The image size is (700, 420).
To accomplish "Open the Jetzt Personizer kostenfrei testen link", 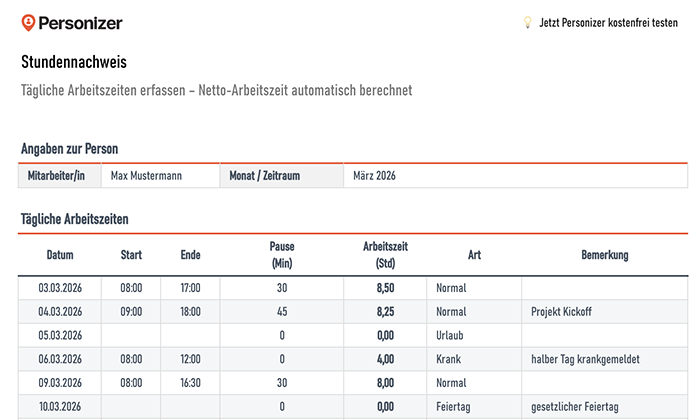I will [608, 22].
